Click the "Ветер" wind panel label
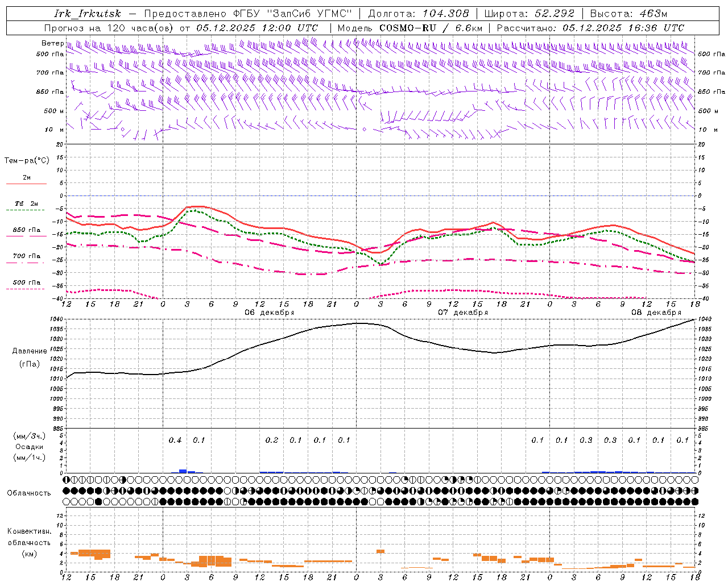 point(52,43)
